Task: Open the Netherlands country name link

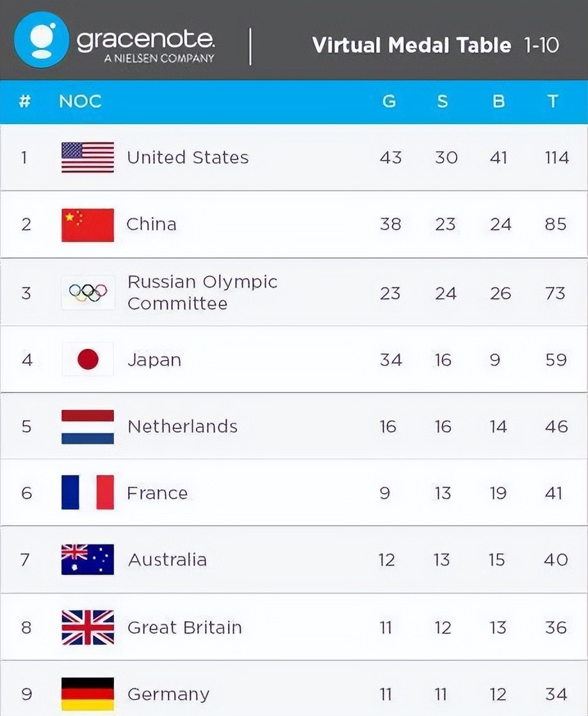Action: [183, 427]
